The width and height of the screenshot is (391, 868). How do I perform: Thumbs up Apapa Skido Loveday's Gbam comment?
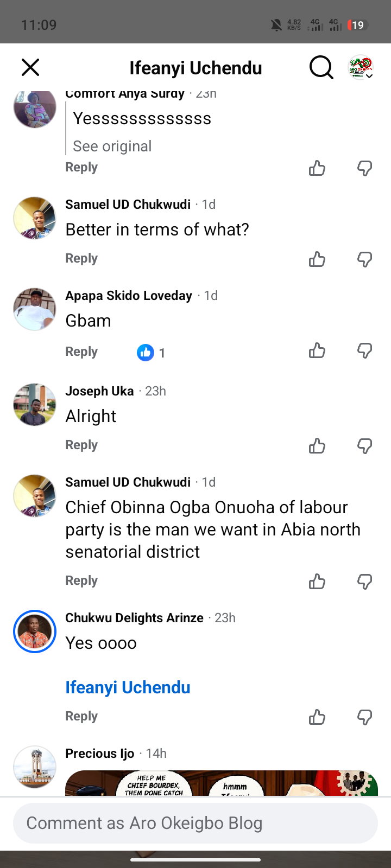click(x=317, y=351)
